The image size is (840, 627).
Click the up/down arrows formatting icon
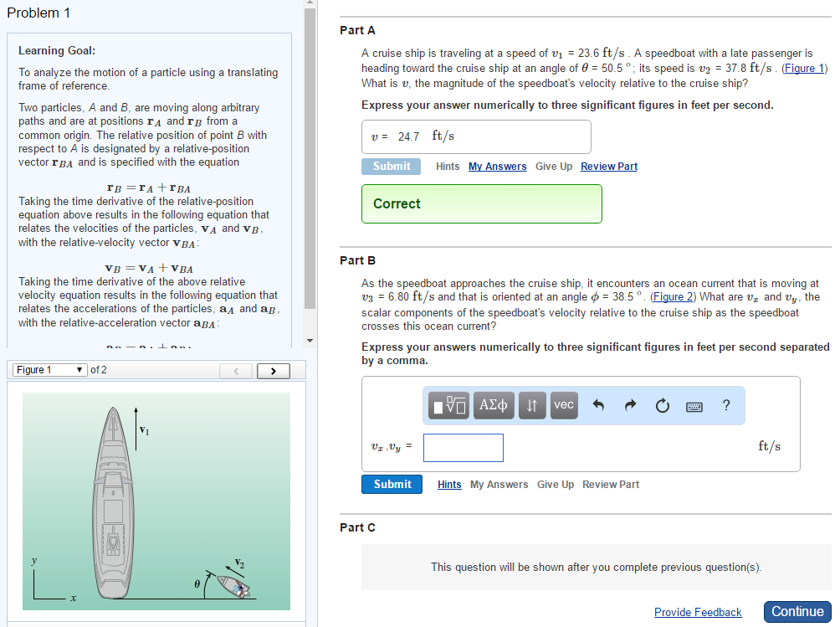[532, 405]
